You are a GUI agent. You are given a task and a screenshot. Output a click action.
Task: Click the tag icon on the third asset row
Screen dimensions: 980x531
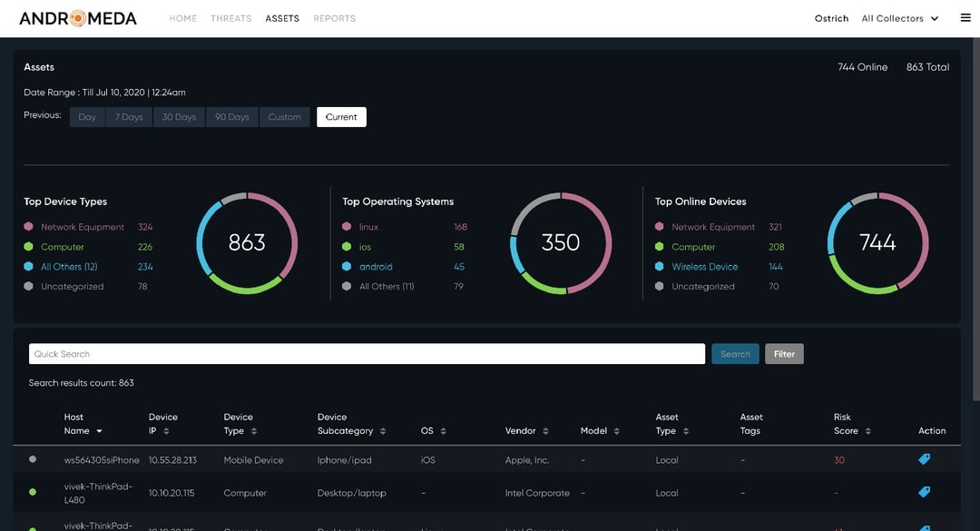coord(924,525)
